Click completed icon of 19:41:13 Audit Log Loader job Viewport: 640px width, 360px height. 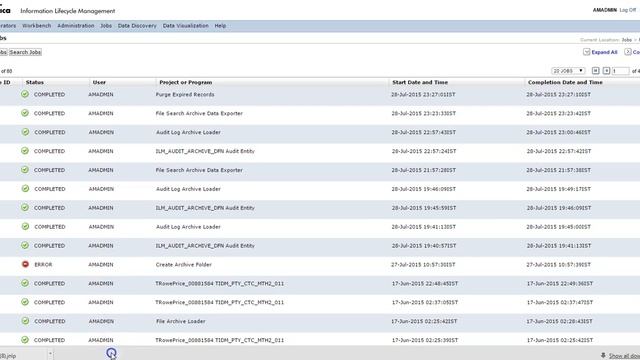tap(25, 227)
